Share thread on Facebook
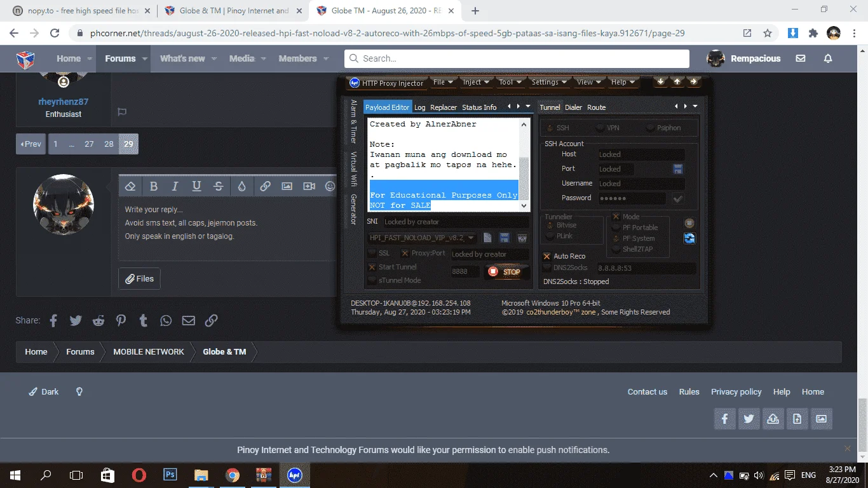The width and height of the screenshot is (868, 488). 53,320
